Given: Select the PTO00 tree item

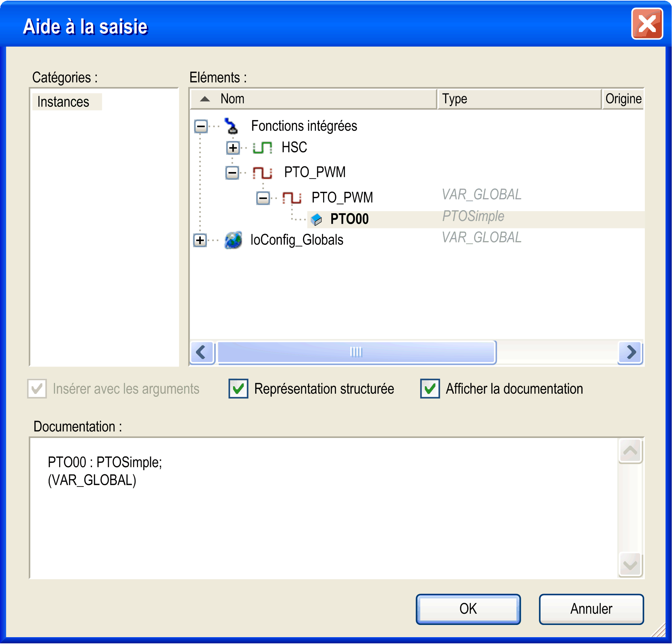Looking at the screenshot, I should coord(349,219).
